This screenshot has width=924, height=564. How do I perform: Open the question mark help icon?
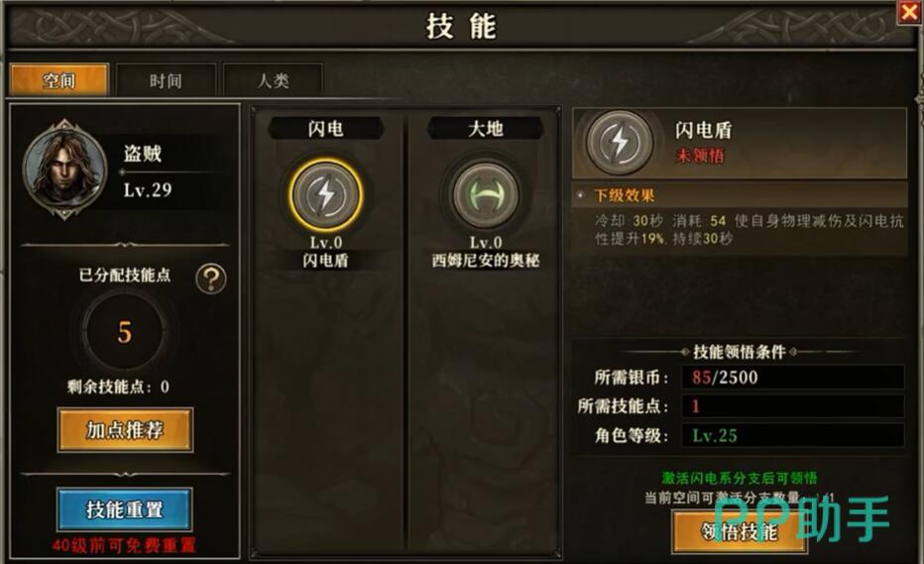211,279
